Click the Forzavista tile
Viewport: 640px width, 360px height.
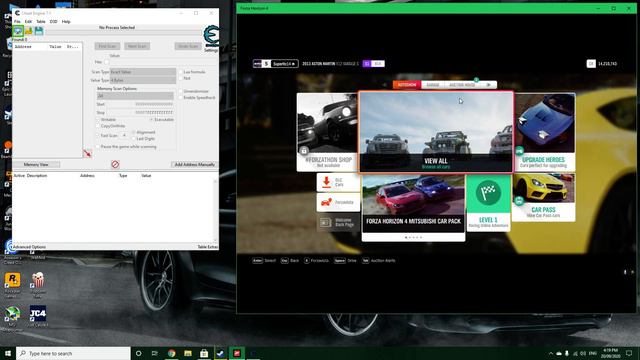338,202
